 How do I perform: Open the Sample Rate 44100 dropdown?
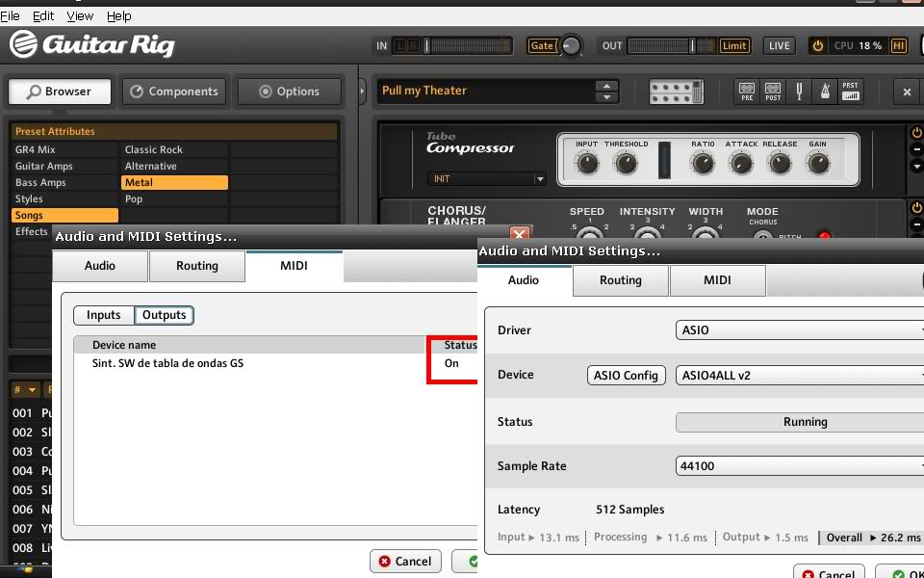tap(801, 466)
